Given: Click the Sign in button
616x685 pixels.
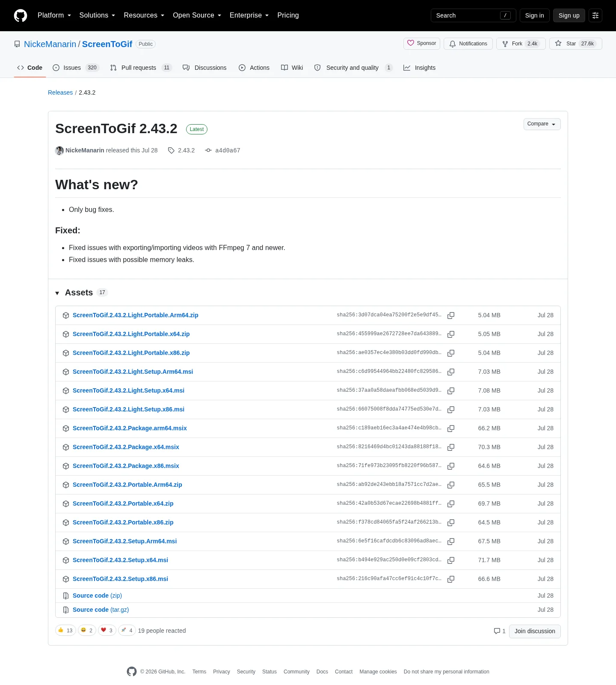Looking at the screenshot, I should tap(535, 15).
